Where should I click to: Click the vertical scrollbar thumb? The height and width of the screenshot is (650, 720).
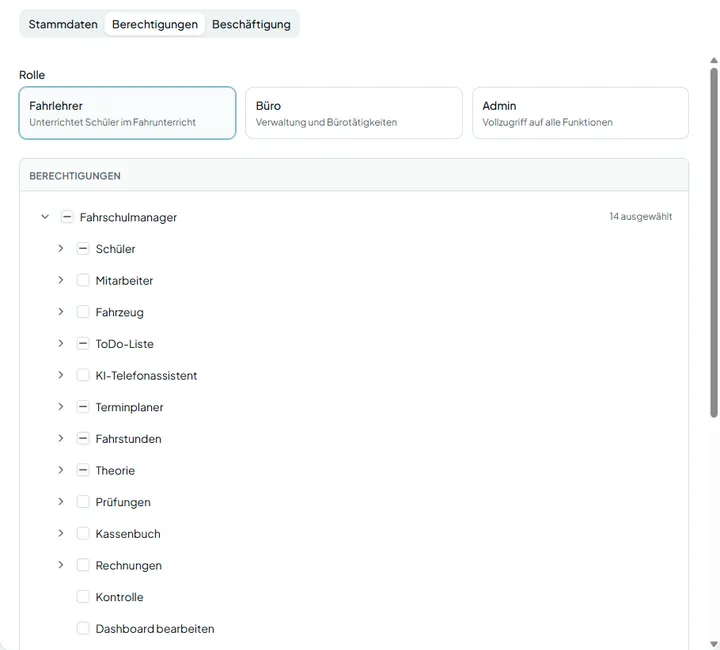coord(714,243)
